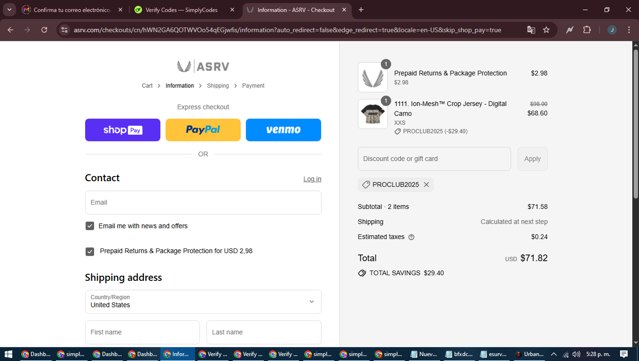Click the browser back arrow
639x361 pixels.
(10, 30)
